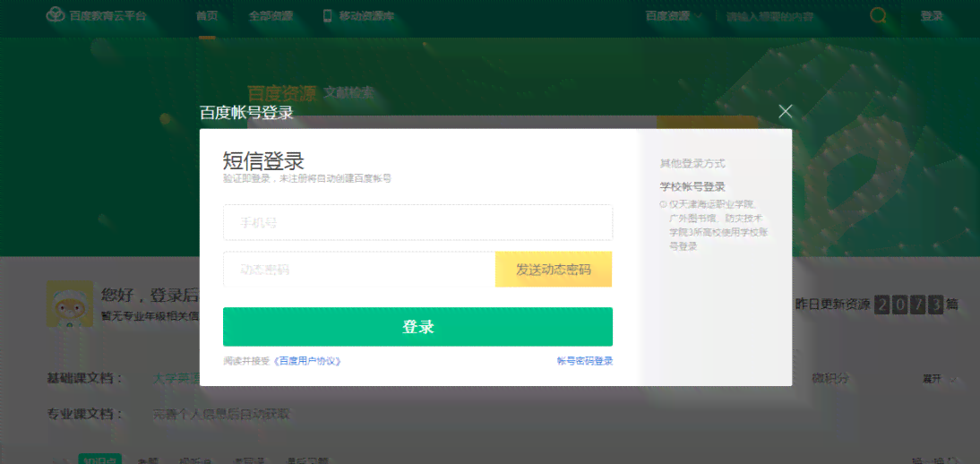The image size is (980, 464).
Task: Open 移动资源库 in top navigation
Action: pyautogui.click(x=367, y=16)
